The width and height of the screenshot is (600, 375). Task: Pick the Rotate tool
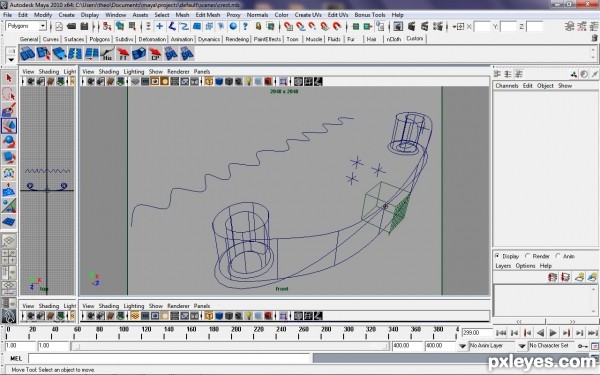[x=9, y=142]
